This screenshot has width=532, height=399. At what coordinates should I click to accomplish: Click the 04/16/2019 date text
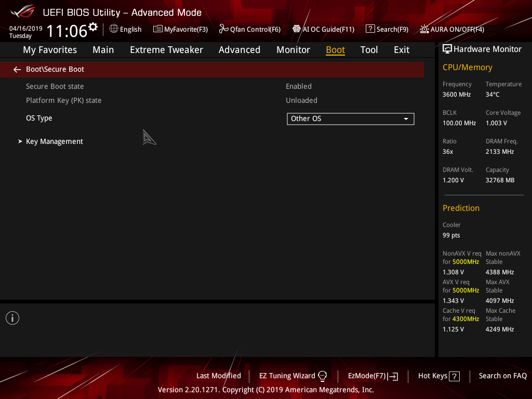pos(25,29)
